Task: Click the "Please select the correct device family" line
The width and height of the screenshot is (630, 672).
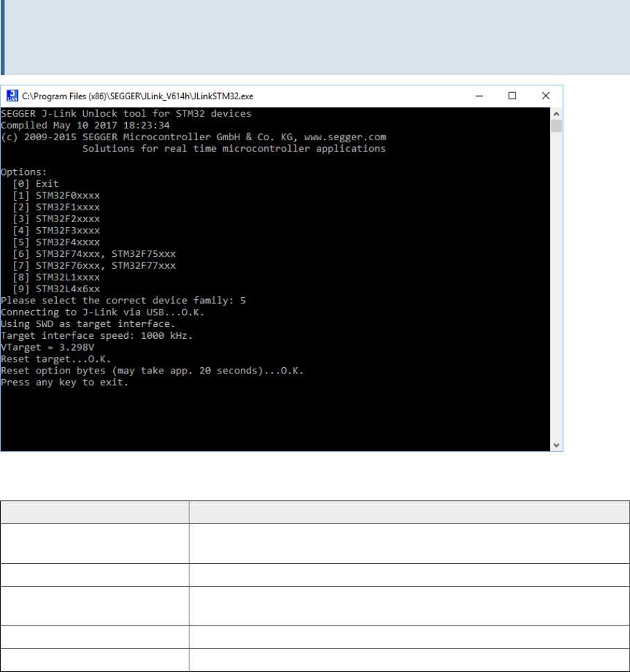Action: pos(123,301)
